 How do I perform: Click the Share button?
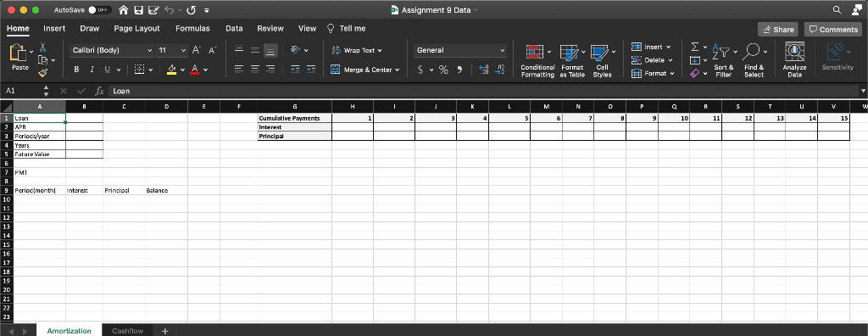click(x=778, y=30)
